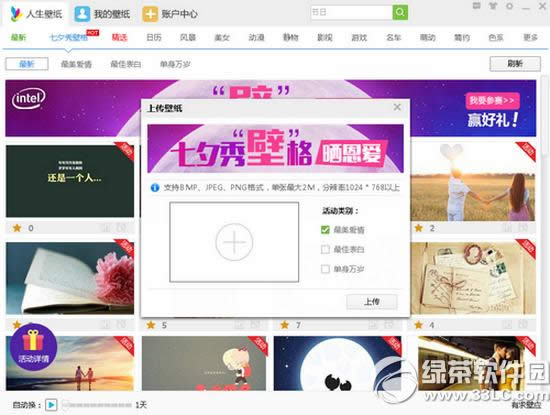This screenshot has width=550, height=415.
Task: Adjust the 自动换 interval slider
Action: pos(97,405)
